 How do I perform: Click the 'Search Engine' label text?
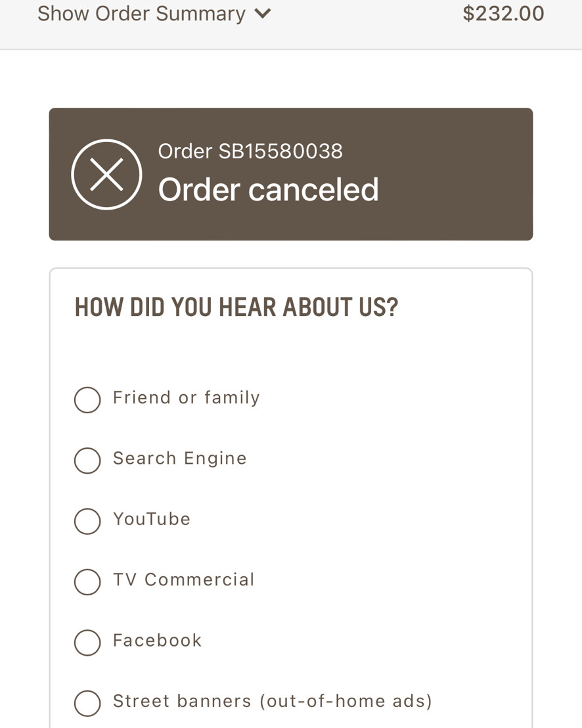[179, 459]
